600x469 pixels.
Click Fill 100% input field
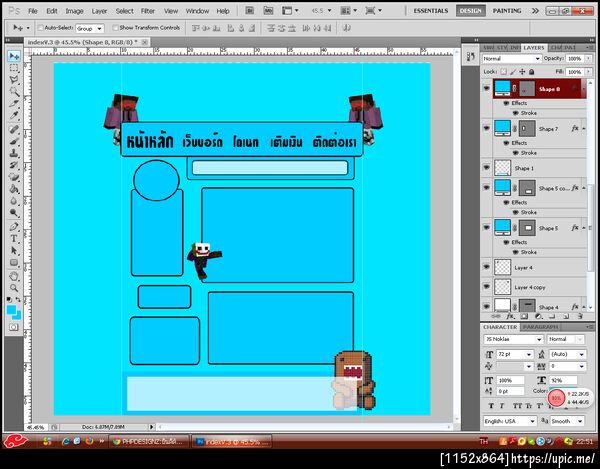point(575,72)
